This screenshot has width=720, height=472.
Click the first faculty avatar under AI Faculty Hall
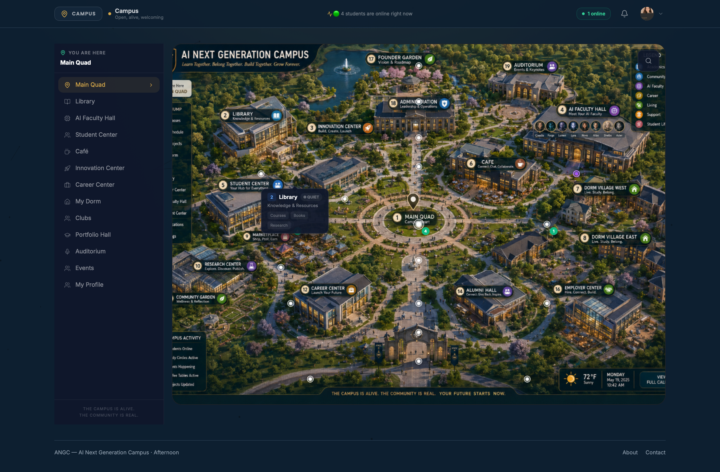pyautogui.click(x=540, y=126)
